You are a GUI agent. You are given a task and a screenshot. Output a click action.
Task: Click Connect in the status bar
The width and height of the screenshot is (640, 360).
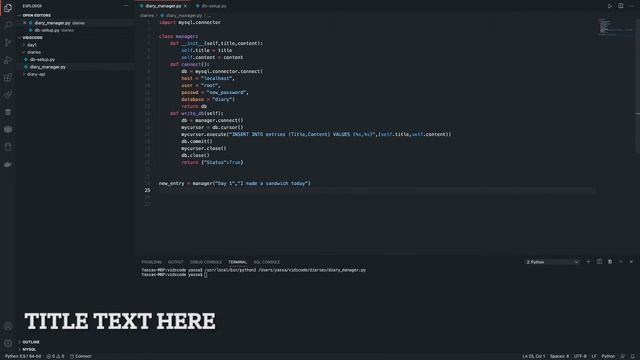pyautogui.click(x=80, y=356)
